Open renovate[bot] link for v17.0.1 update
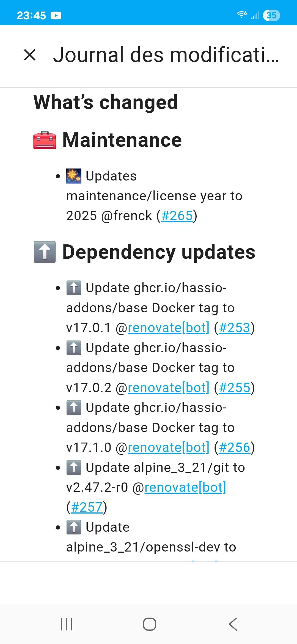Viewport: 297px width, 644px height. (x=169, y=328)
